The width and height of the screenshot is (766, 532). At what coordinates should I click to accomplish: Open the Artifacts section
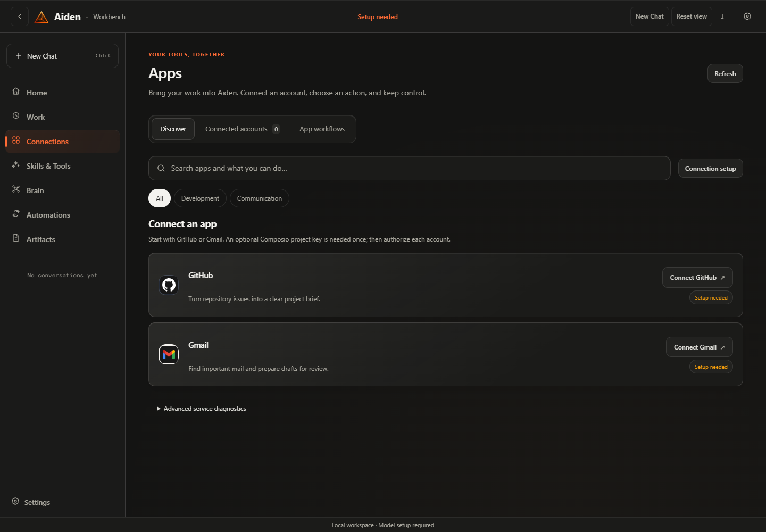[x=62, y=239]
